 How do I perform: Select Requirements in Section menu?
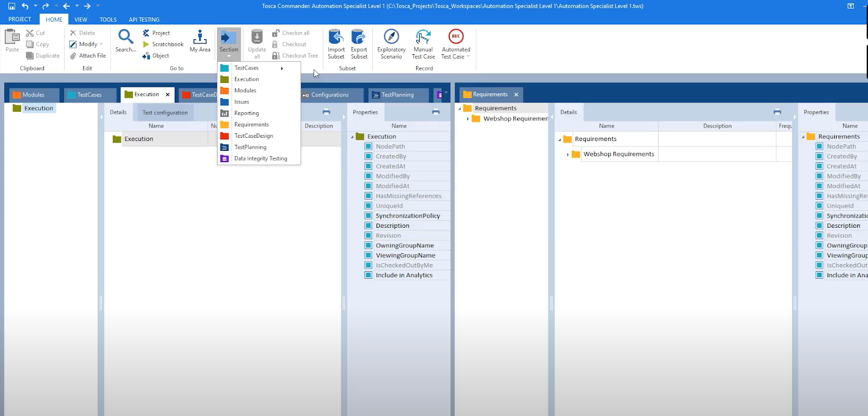tap(259, 125)
